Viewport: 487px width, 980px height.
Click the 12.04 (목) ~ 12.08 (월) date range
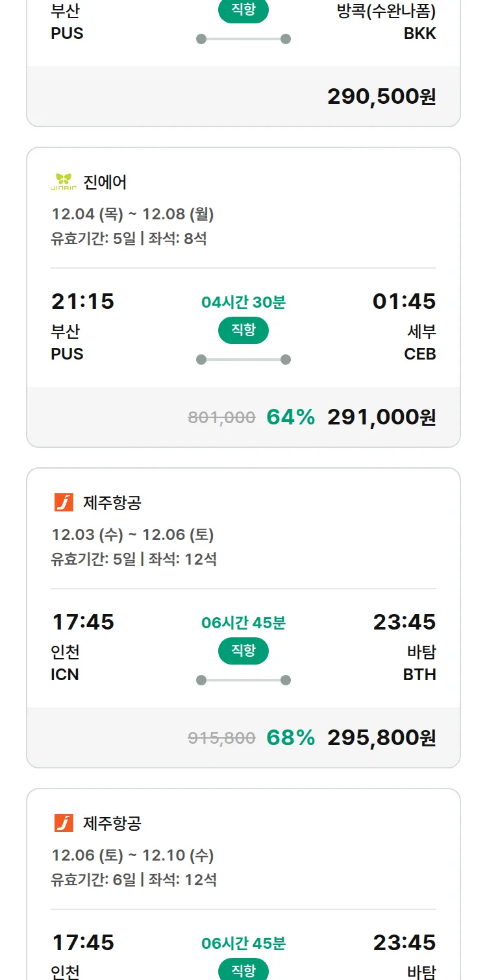click(132, 214)
